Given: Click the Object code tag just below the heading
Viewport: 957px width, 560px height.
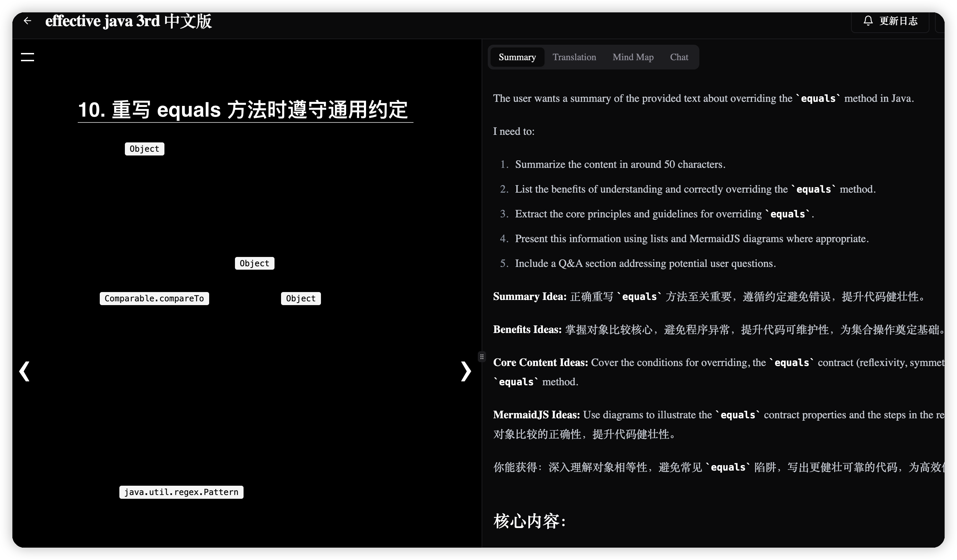Looking at the screenshot, I should 144,149.
